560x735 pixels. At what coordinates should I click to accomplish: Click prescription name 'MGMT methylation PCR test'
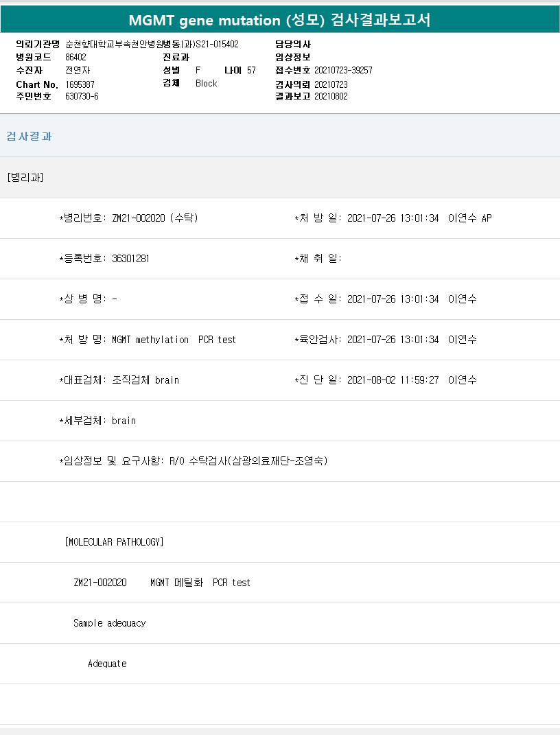pos(174,340)
